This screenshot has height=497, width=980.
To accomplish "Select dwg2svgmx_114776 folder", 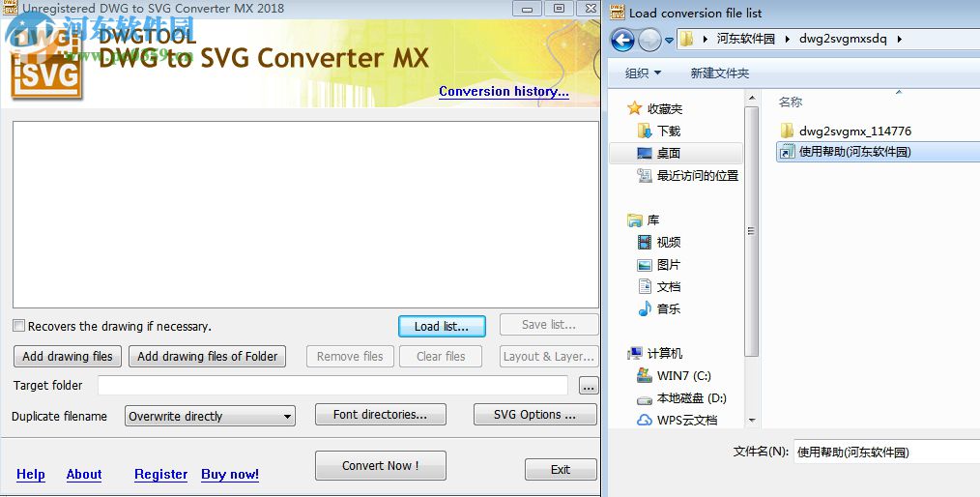I will (855, 131).
